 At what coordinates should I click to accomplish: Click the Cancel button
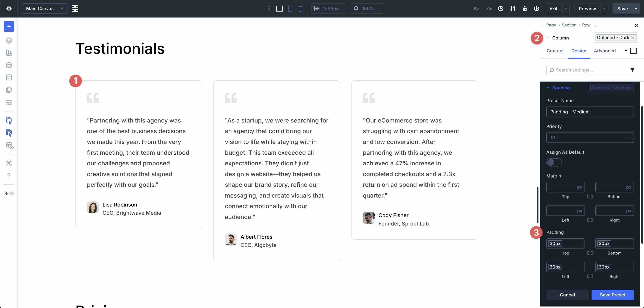coord(567,295)
